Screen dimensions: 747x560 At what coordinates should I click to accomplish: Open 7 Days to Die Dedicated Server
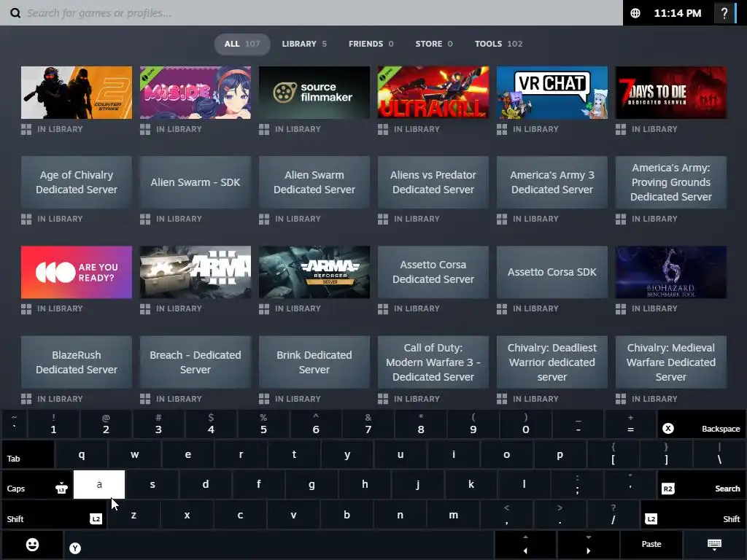(x=671, y=93)
